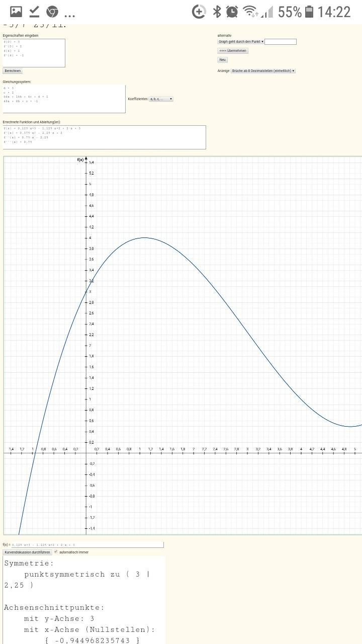Screen dimensions: 362x644
Task: Click the 'Eigenschaften eingeben' text area
Action: pyautogui.click(x=34, y=53)
